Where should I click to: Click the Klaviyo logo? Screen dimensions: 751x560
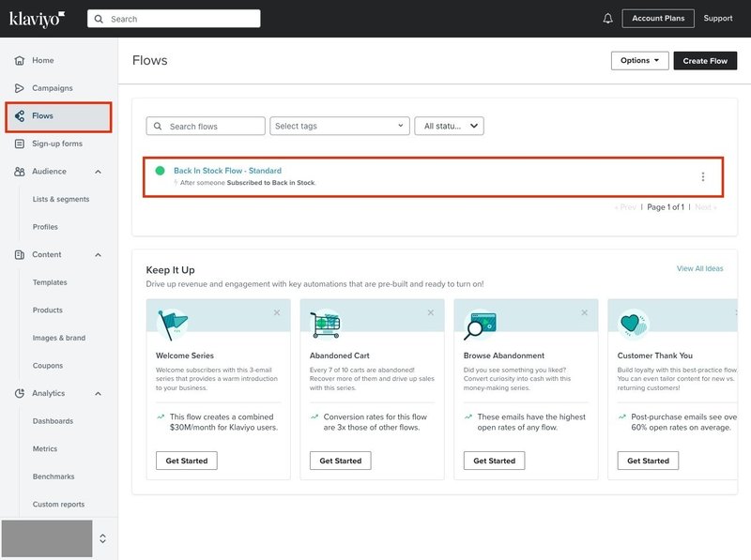37,19
